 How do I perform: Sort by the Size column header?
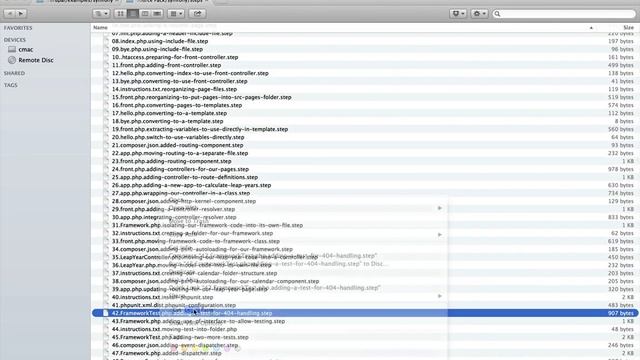[x=628, y=27]
